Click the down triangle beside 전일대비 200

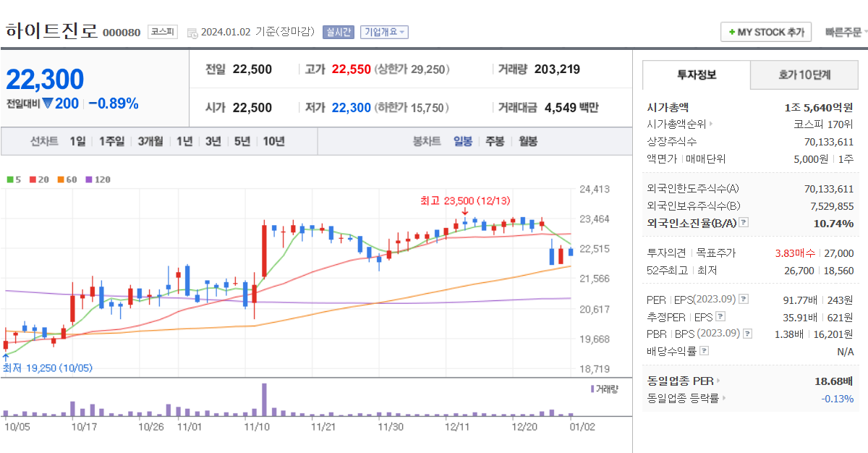coord(48,103)
